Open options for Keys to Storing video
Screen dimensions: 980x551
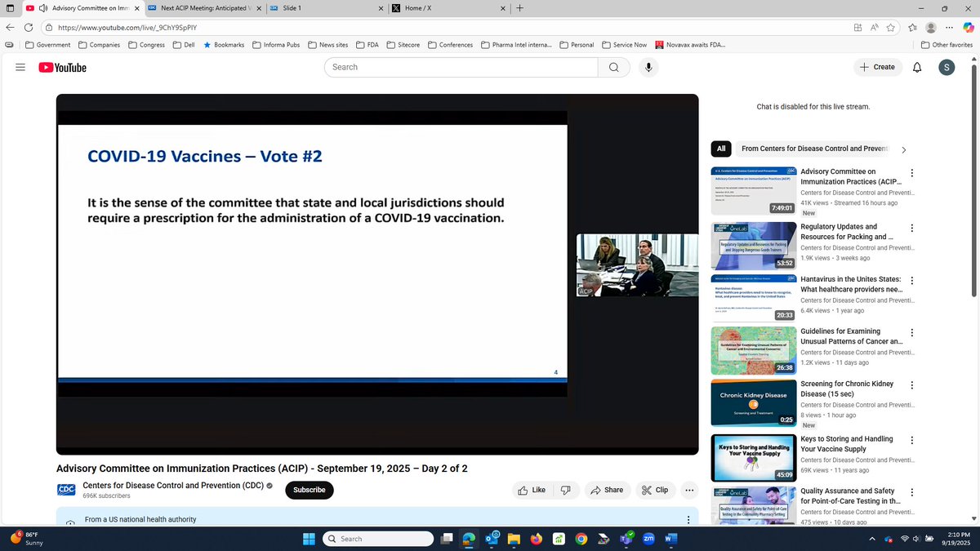(912, 440)
